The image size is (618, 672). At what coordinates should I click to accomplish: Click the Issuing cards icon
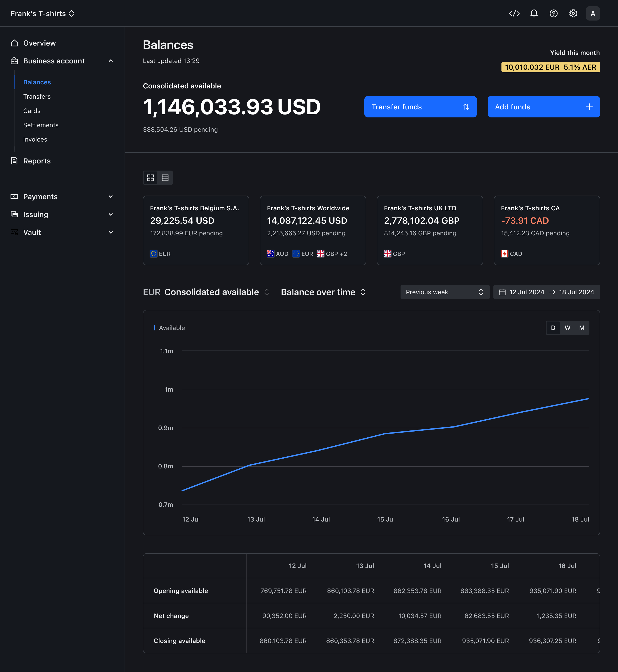click(14, 214)
